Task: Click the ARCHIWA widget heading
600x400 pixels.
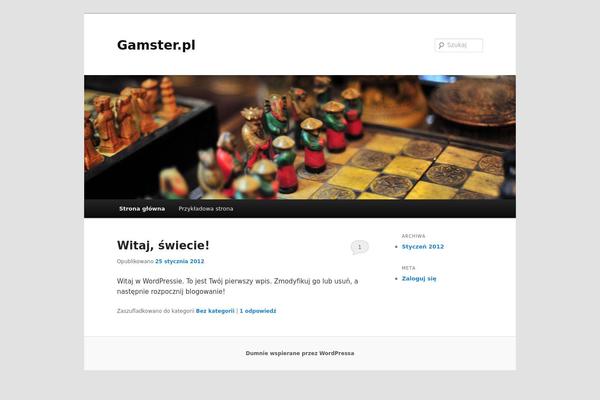Action: pyautogui.click(x=413, y=236)
